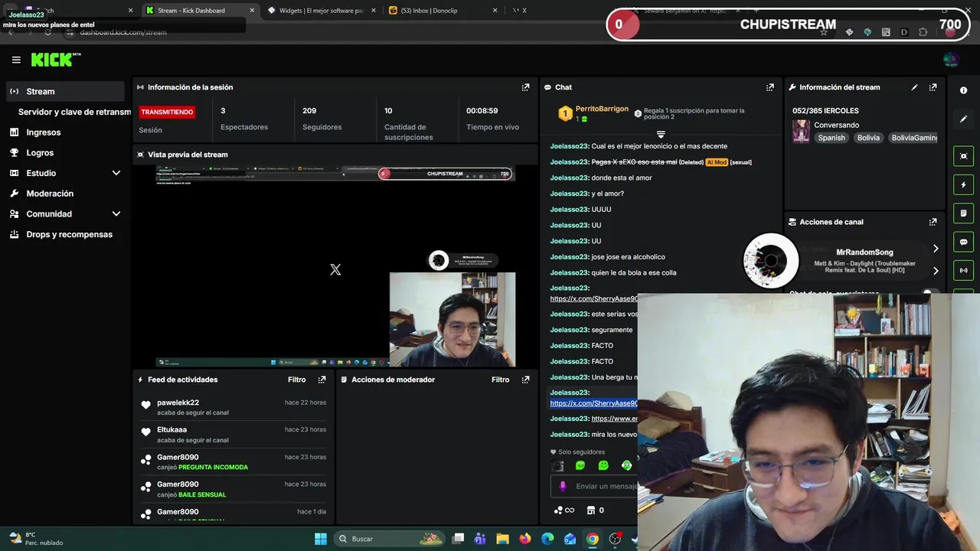Pop out Acciones de canal panel
Image resolution: width=980 pixels, height=551 pixels.
[933, 222]
